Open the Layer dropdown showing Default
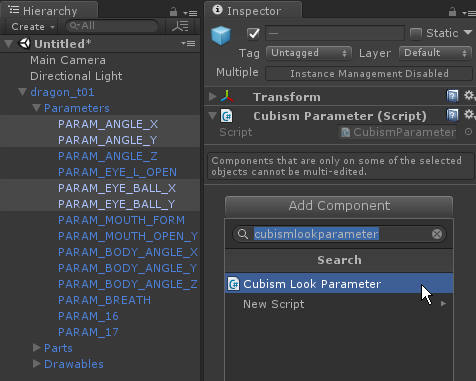This screenshot has height=381, width=476. click(435, 53)
